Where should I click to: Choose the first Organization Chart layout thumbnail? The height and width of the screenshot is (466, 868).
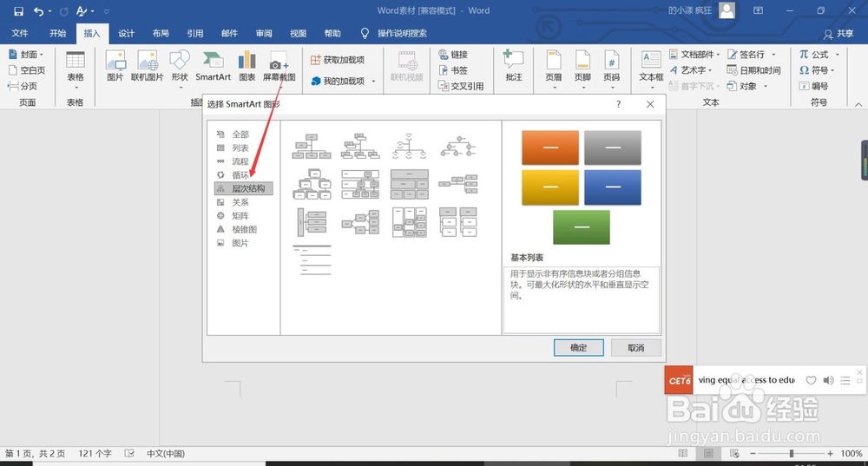[x=312, y=146]
